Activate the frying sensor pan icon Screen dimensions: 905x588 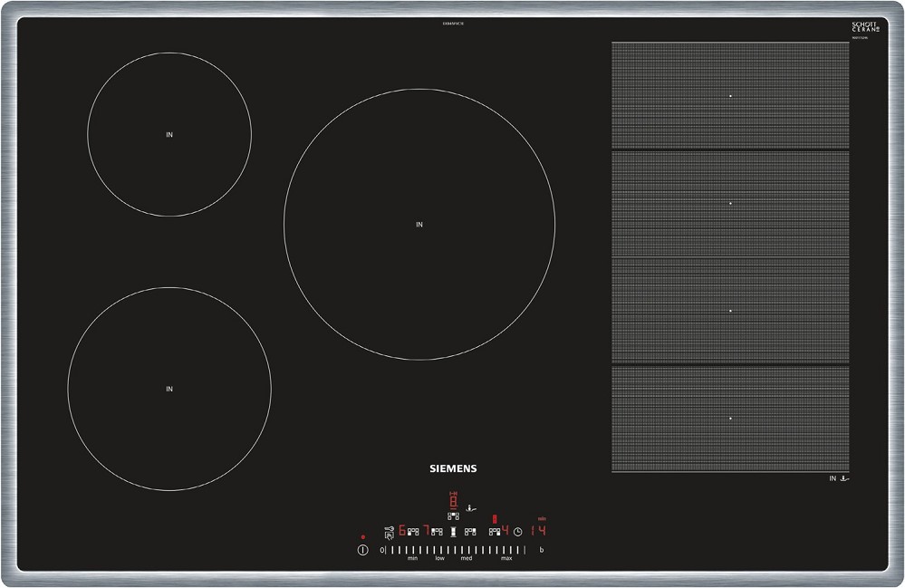tap(469, 508)
